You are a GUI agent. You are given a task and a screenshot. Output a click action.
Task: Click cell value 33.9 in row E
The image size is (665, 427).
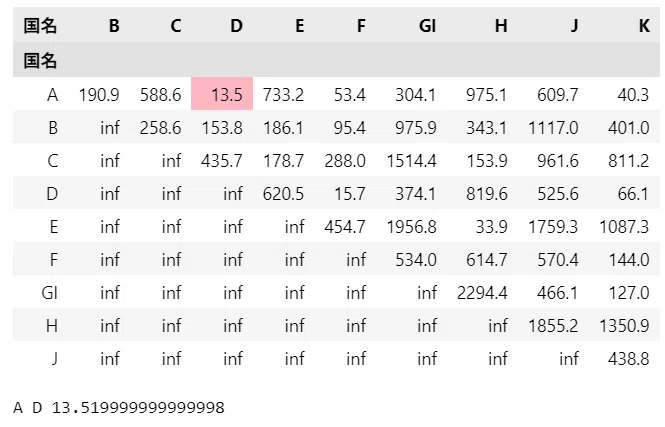(491, 227)
